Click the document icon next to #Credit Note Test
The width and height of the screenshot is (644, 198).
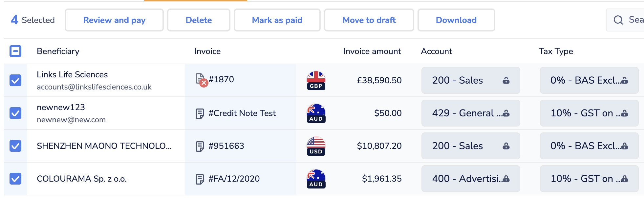[200, 113]
